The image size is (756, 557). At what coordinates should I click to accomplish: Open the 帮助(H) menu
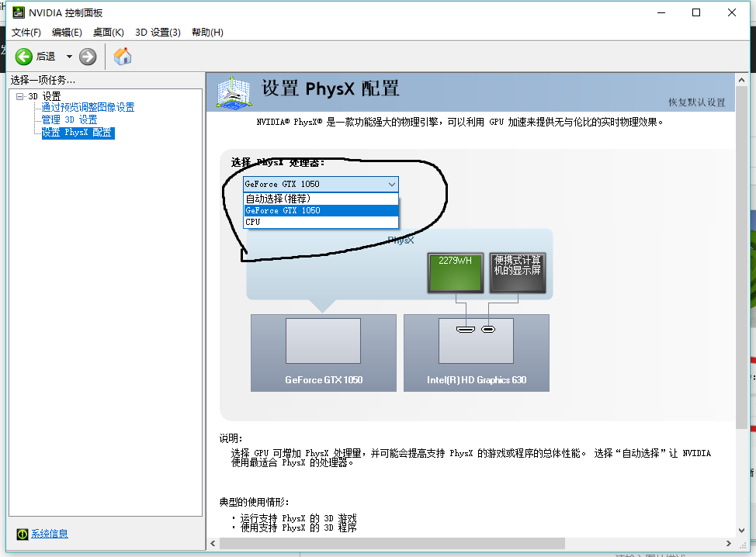pos(207,32)
